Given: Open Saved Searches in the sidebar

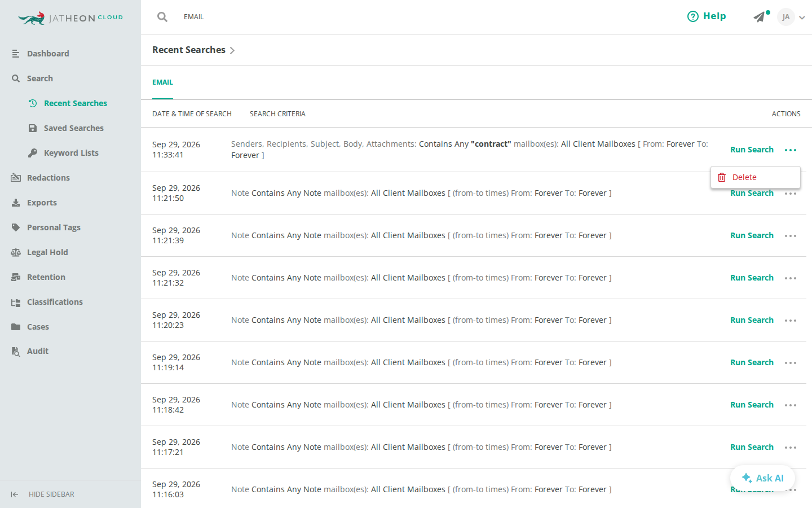Looking at the screenshot, I should coord(67,128).
